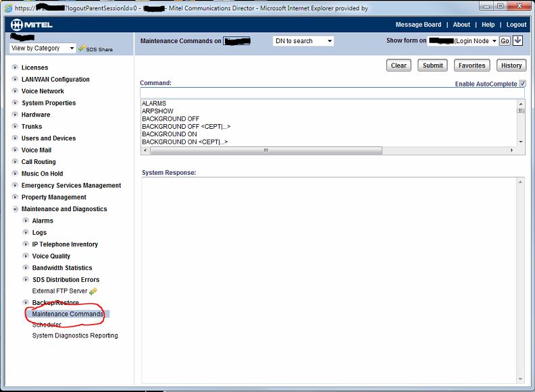The height and width of the screenshot is (392, 535).
Task: Open the Message Board link
Action: point(418,24)
